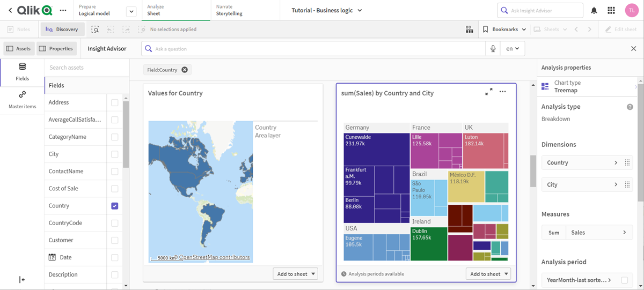Enable the YearMonth-last sorted analysis period
Screen dimensions: 644x290
point(625,280)
